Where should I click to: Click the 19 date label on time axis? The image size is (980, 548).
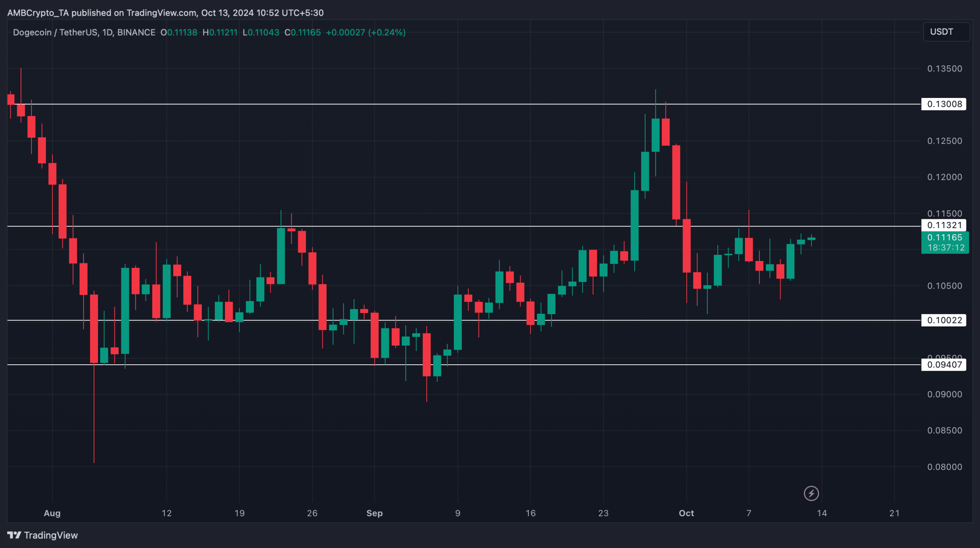tap(239, 513)
